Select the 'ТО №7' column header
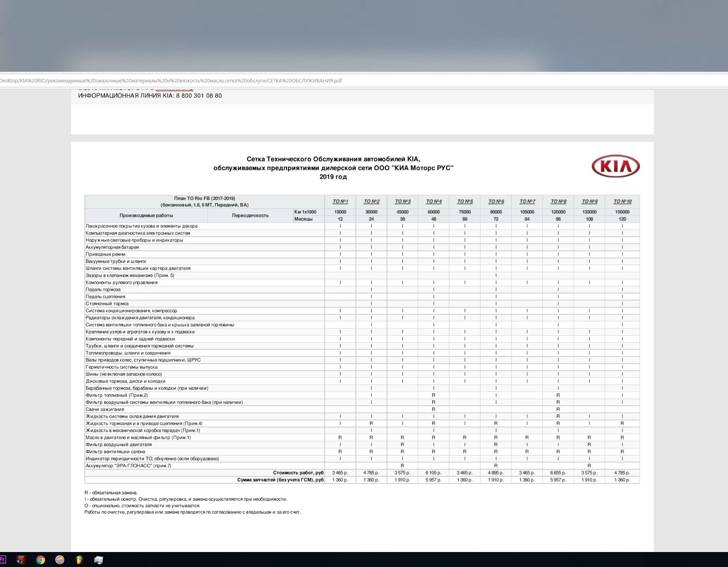 (527, 201)
